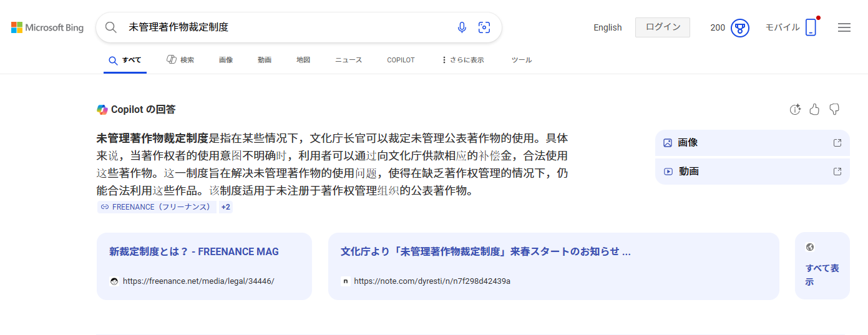Screen dimensions: 868x335
Task: Open the hamburger settings menu
Action: (844, 27)
